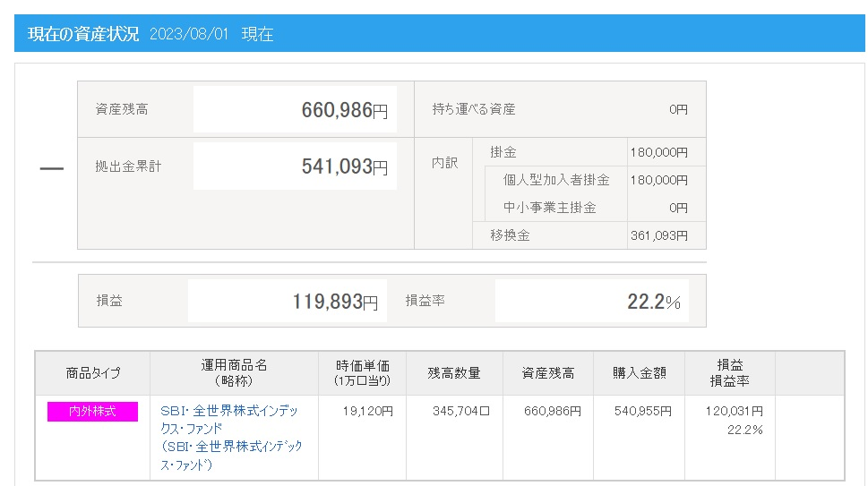Click the 541,093円 cumulative contribution value box
The height and width of the screenshot is (486, 868).
pos(295,166)
